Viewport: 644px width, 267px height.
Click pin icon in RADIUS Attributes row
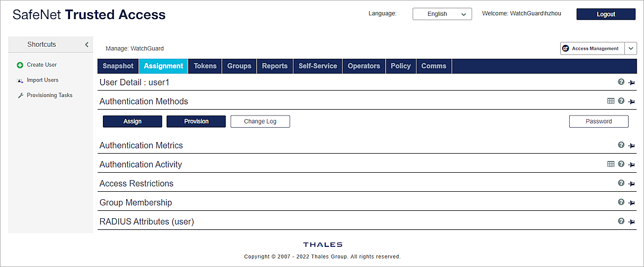click(631, 221)
